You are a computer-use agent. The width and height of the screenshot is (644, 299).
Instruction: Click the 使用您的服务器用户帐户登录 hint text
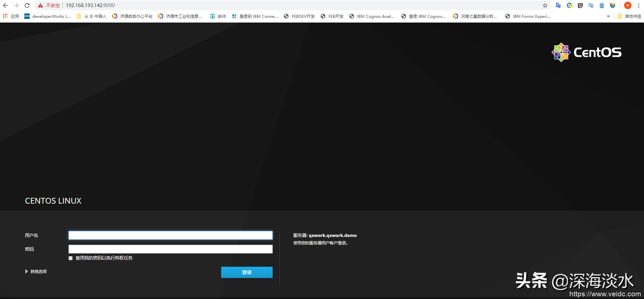tap(320, 243)
